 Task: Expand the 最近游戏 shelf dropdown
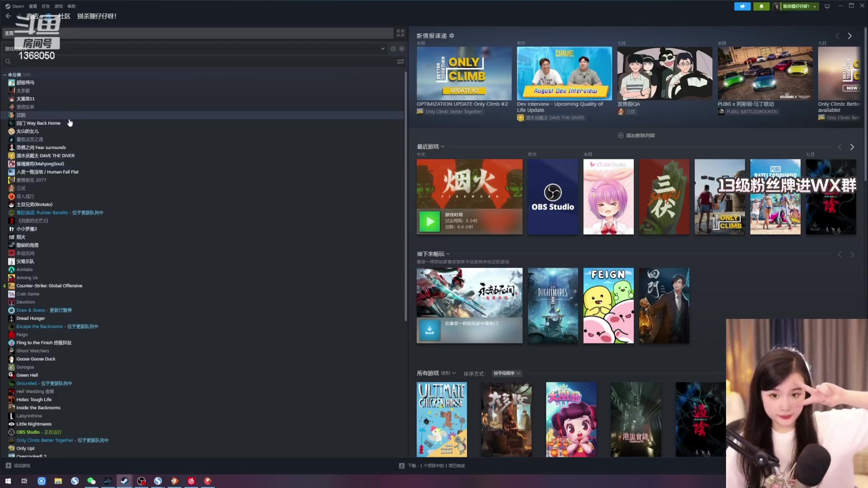[443, 147]
